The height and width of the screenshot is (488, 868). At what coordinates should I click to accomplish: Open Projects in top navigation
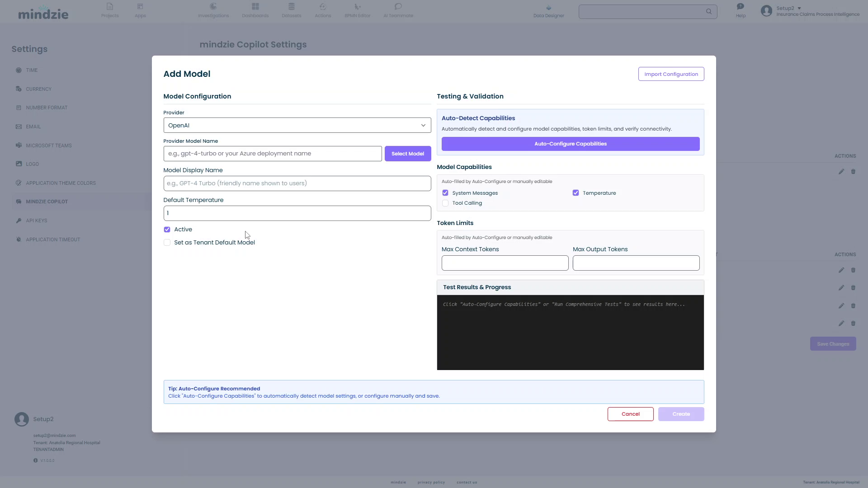(110, 10)
